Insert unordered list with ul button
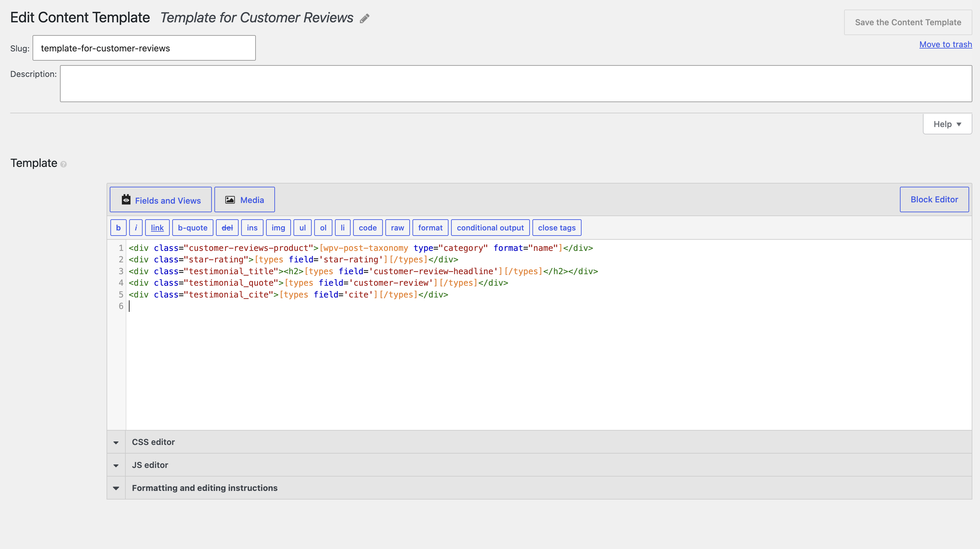 [x=302, y=228]
